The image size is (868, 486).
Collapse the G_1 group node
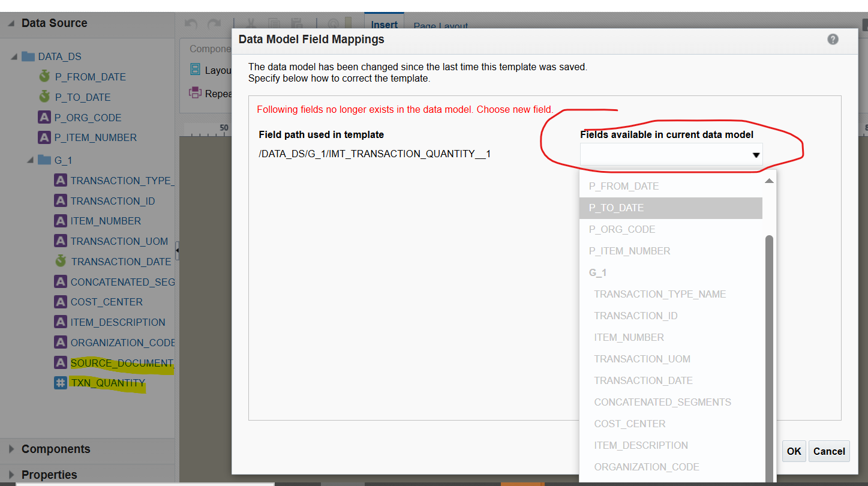tap(29, 160)
